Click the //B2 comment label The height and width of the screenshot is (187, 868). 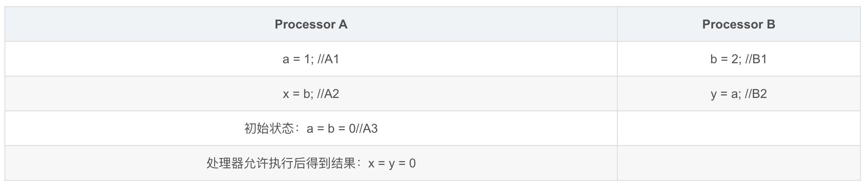(756, 94)
